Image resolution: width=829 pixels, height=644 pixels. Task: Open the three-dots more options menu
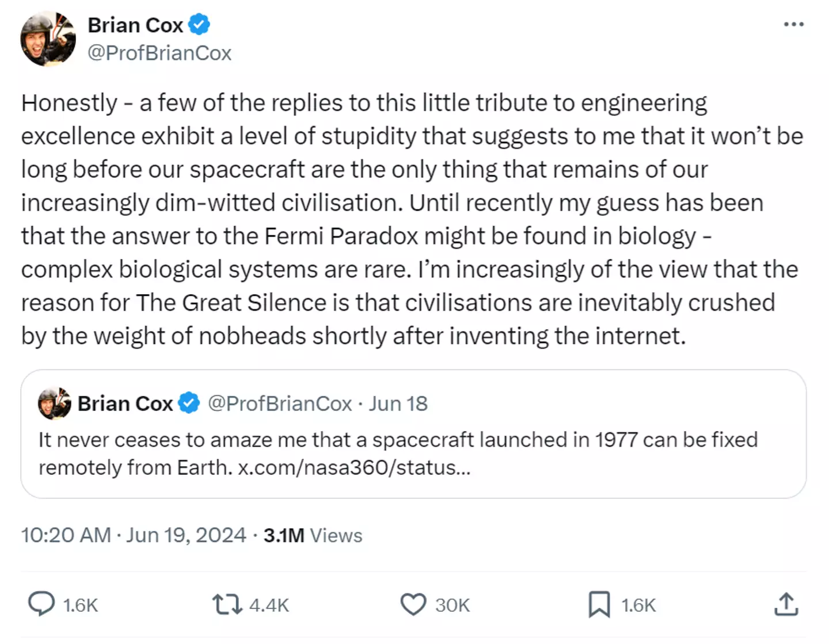pyautogui.click(x=793, y=24)
